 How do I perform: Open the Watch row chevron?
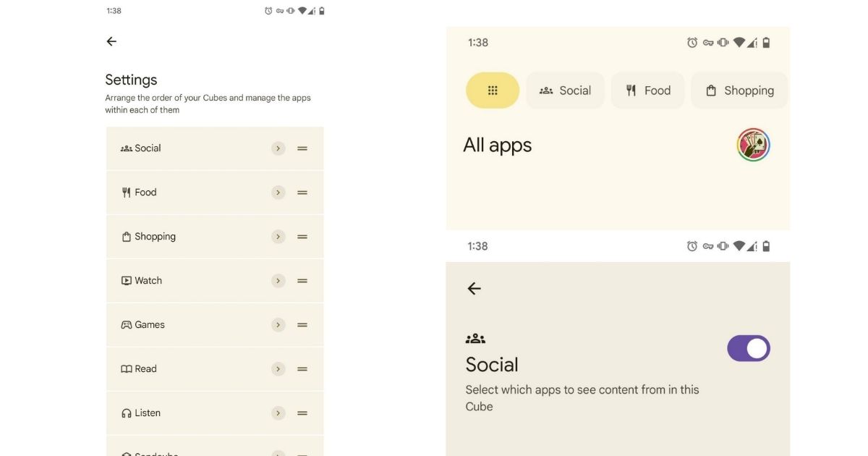pyautogui.click(x=278, y=281)
